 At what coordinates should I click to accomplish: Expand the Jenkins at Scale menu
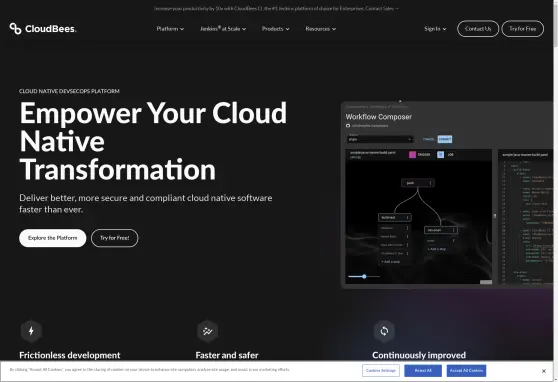pyautogui.click(x=223, y=29)
